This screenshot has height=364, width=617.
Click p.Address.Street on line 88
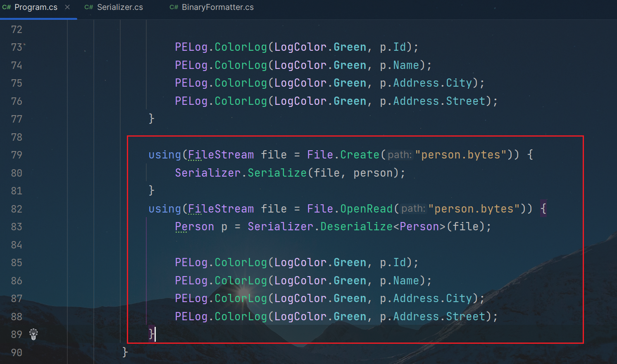point(433,317)
